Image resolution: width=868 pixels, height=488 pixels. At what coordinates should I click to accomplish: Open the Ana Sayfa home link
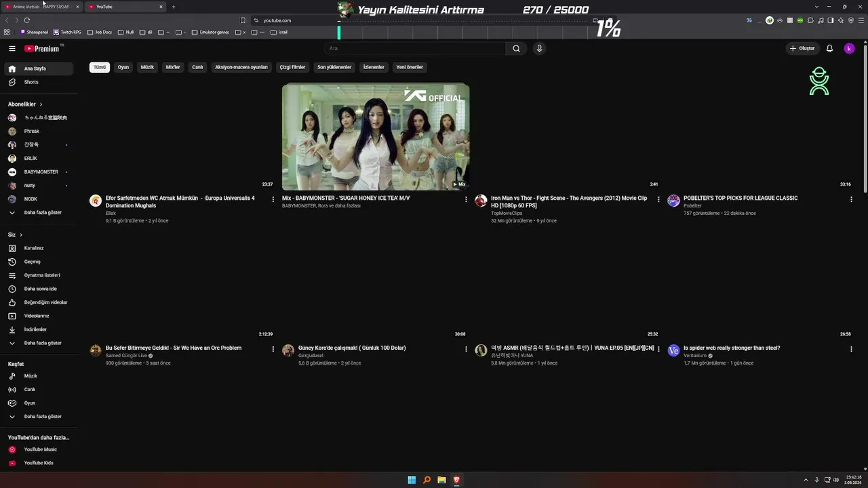pos(39,68)
